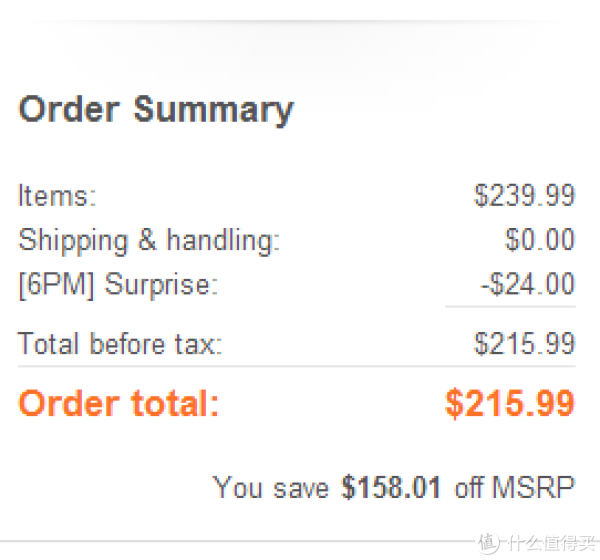600x560 pixels.
Task: Click the bold $158.01 savings amount
Action: pos(391,487)
